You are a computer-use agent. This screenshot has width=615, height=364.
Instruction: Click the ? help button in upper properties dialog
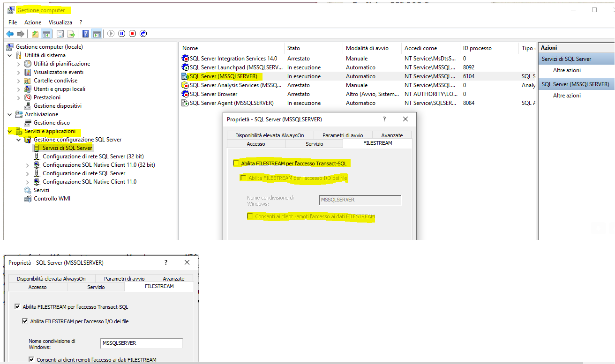(x=385, y=119)
